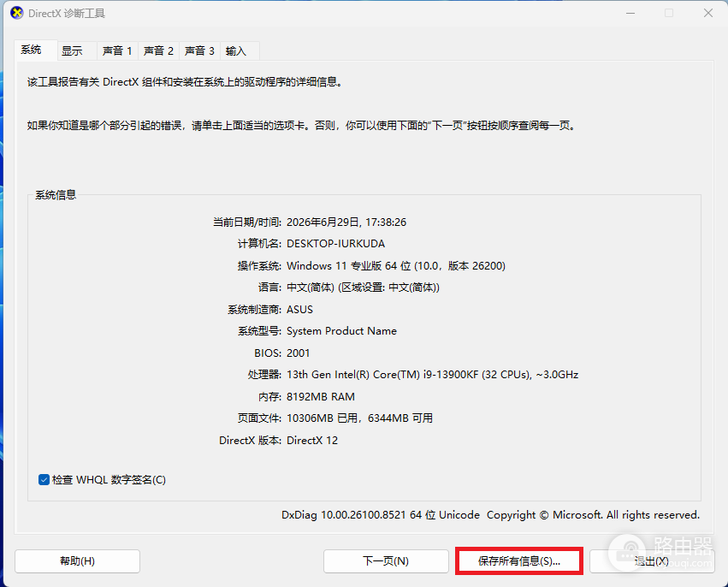This screenshot has width=728, height=587.
Task: Click the 帮助(H) button
Action: pyautogui.click(x=77, y=561)
